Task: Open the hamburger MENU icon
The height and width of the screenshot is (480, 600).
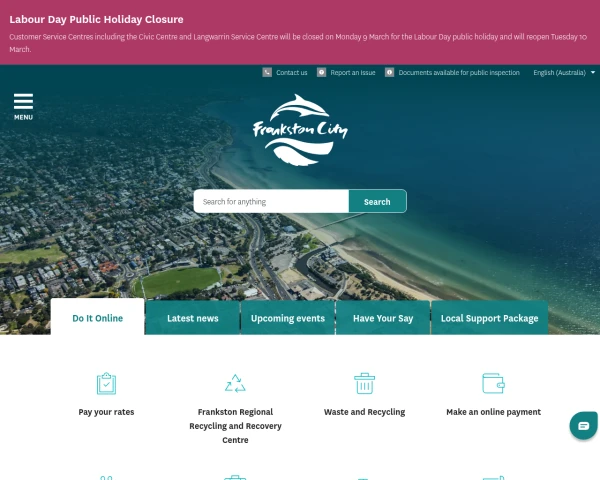Action: (23, 106)
